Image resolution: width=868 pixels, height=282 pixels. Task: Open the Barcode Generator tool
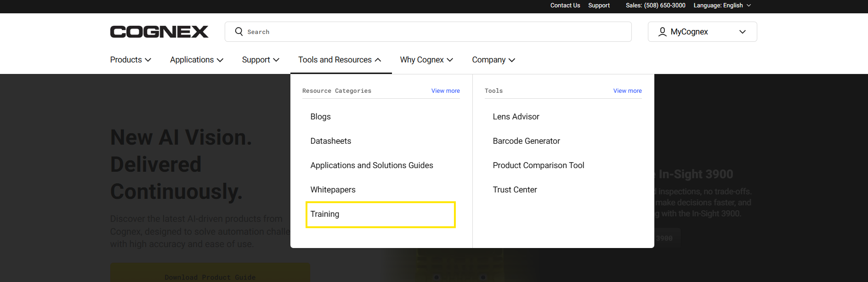tap(527, 141)
